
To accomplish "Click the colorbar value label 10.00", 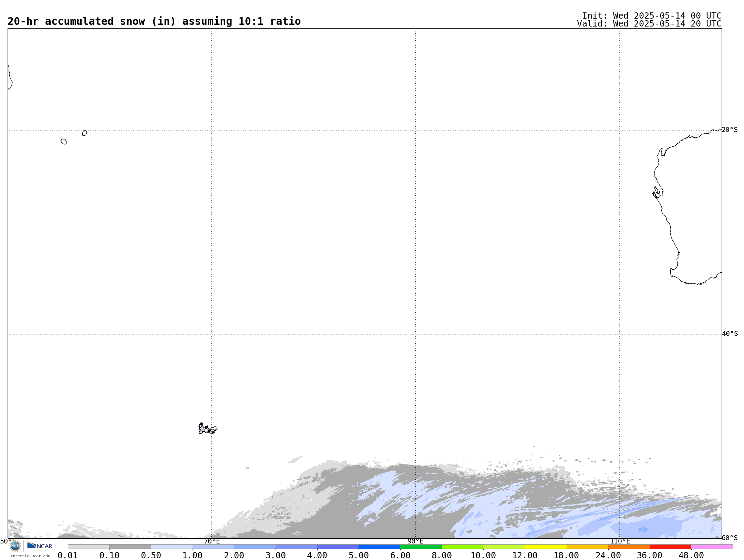I will point(483,556).
